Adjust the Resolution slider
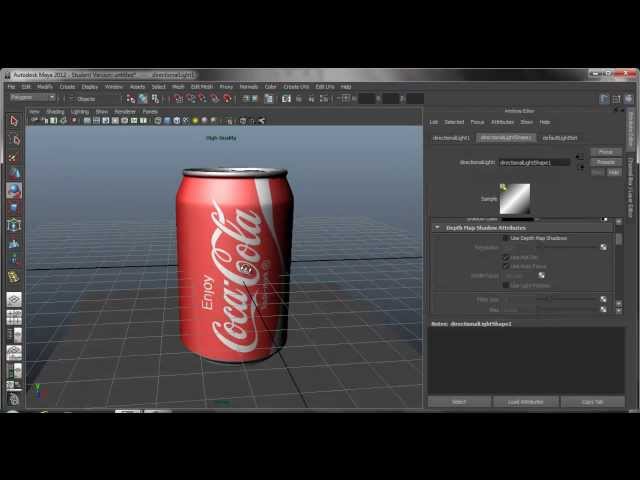This screenshot has width=640, height=480. (568, 247)
